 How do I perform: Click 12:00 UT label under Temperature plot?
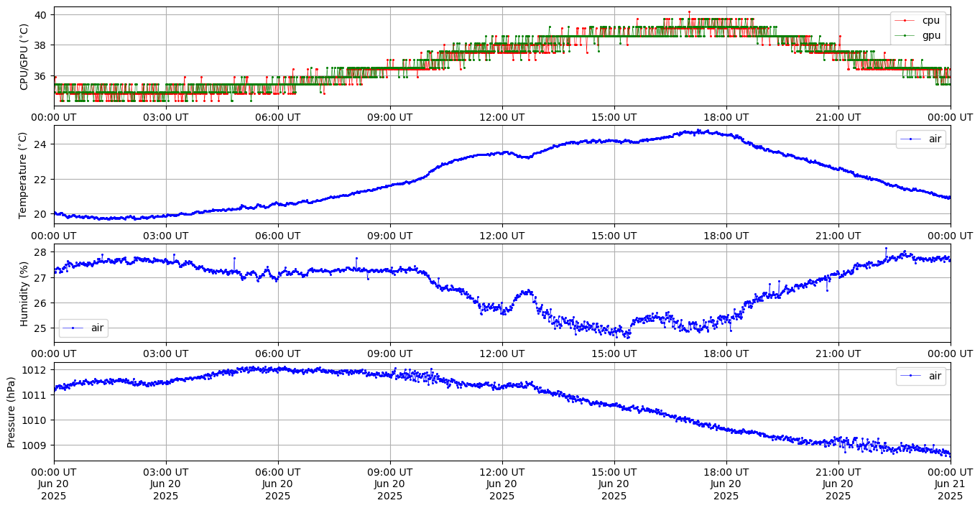pos(502,236)
